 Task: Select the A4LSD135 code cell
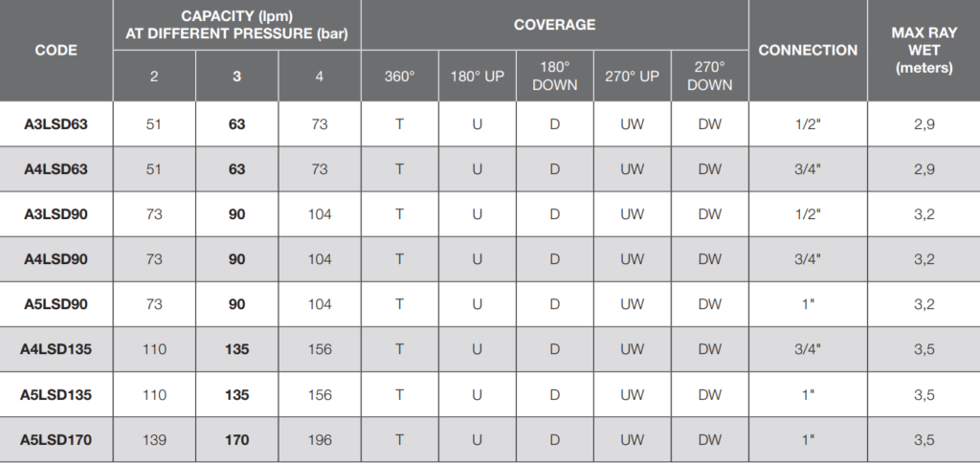click(56, 349)
